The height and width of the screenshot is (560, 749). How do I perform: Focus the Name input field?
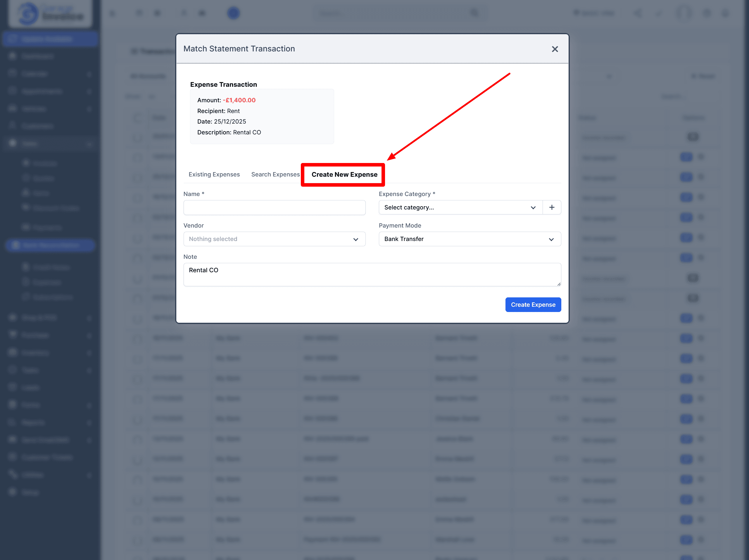coord(274,207)
